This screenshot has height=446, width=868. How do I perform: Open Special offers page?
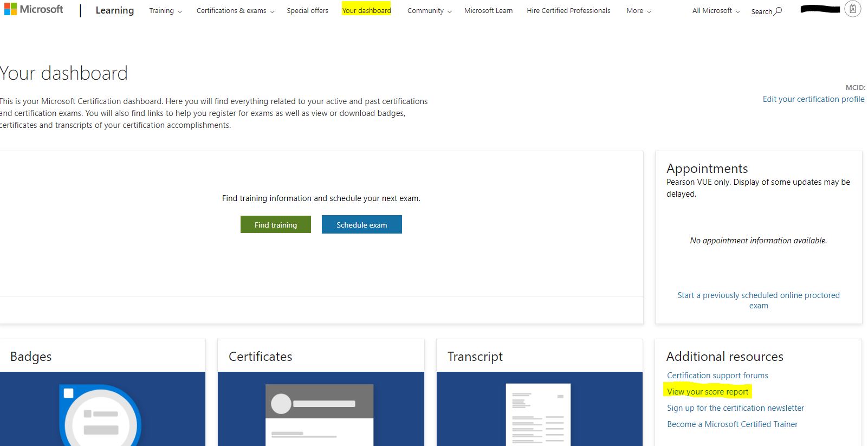pyautogui.click(x=307, y=11)
